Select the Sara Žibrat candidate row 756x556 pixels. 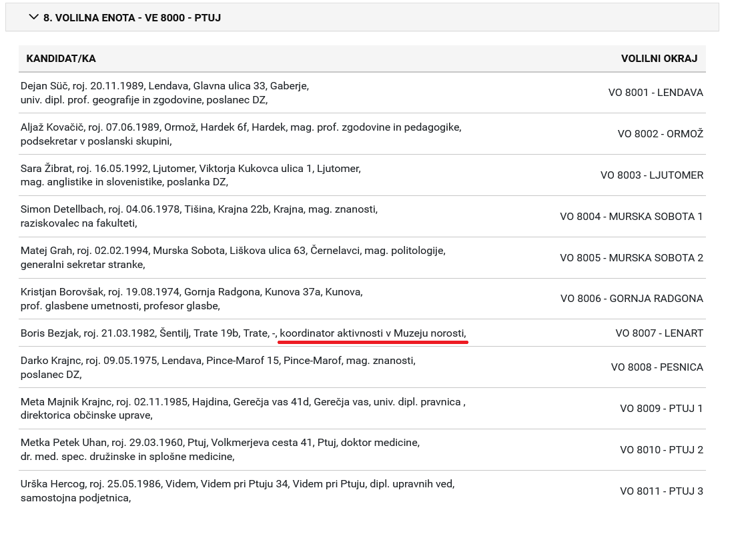[x=362, y=175]
